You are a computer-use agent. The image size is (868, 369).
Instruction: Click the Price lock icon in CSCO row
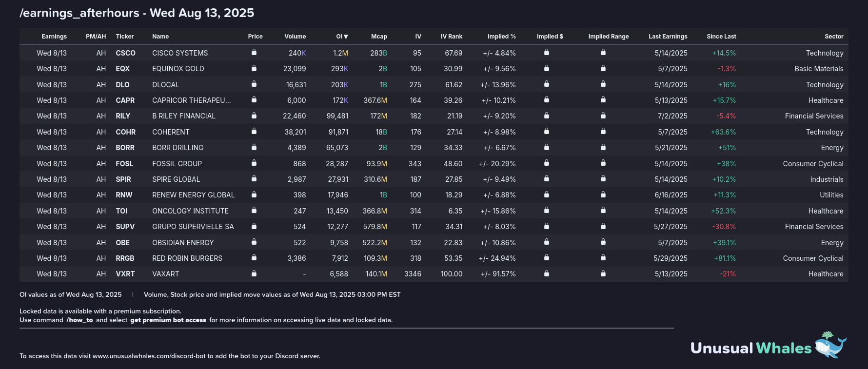254,52
